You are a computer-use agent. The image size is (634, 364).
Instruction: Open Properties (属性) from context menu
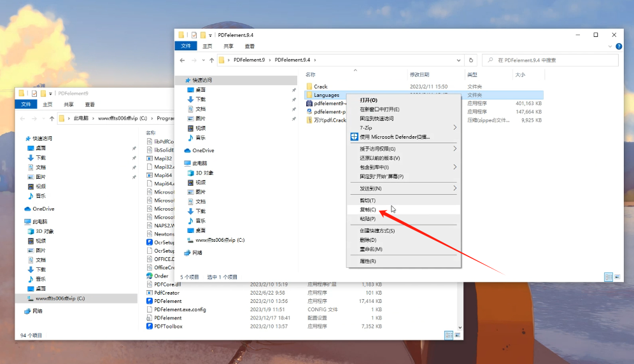pyautogui.click(x=367, y=262)
